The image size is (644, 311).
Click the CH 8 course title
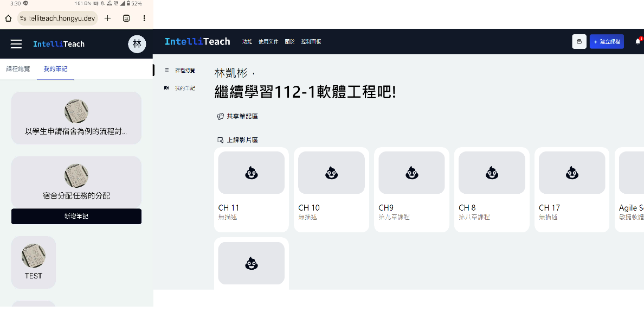[467, 208]
